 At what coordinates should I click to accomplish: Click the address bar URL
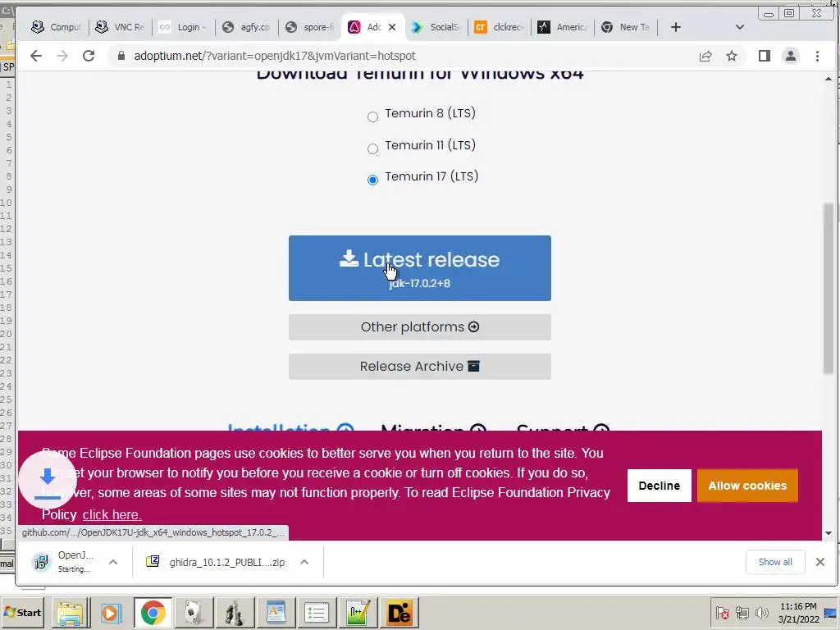tap(275, 56)
